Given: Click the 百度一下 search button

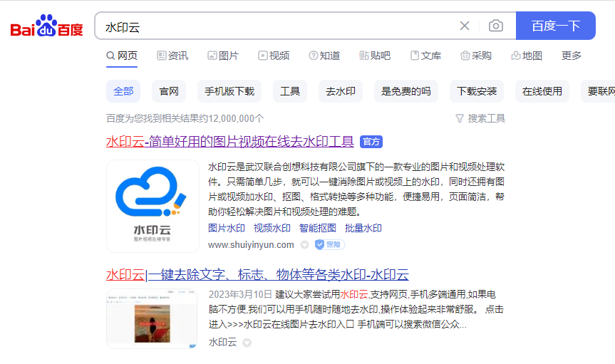Looking at the screenshot, I should pos(555,26).
